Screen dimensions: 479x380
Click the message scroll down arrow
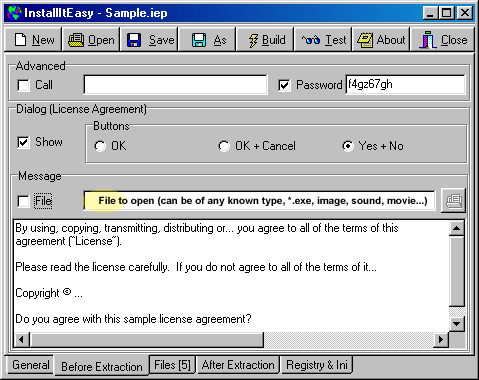click(456, 323)
